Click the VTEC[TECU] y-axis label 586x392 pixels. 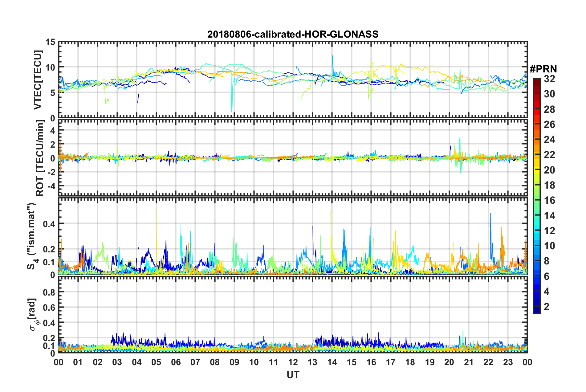tap(38, 80)
